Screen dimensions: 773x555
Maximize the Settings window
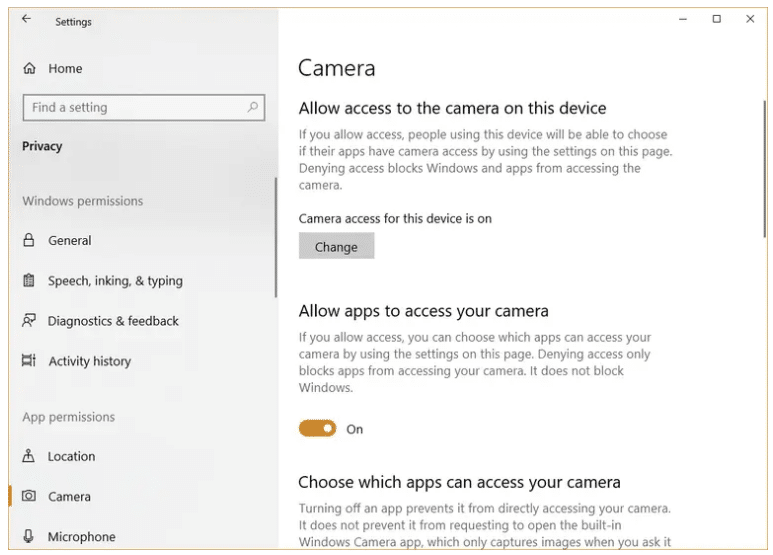(716, 19)
